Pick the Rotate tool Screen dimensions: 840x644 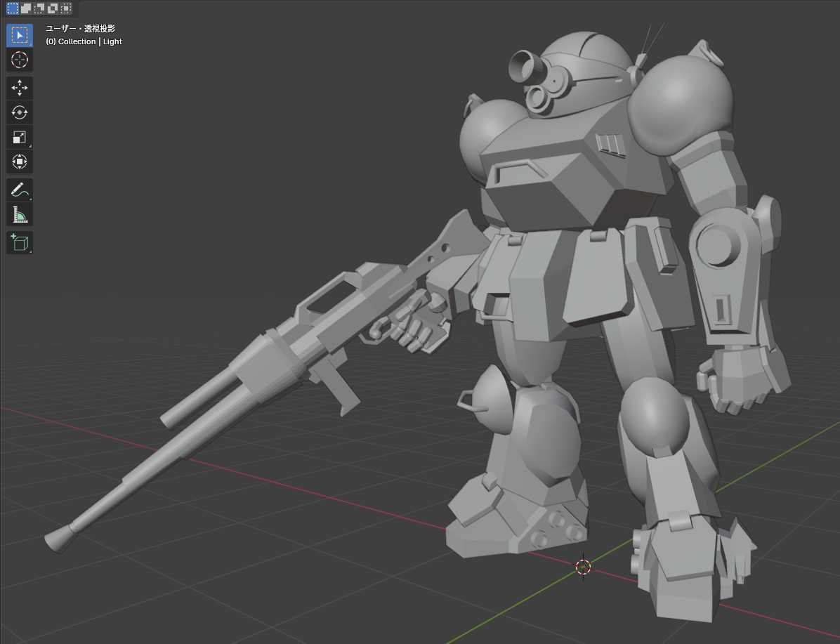[19, 112]
